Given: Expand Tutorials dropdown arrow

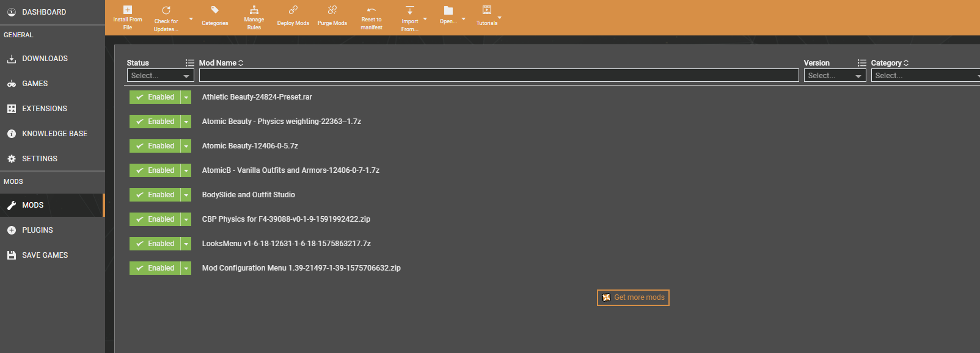Looking at the screenshot, I should pos(500,18).
